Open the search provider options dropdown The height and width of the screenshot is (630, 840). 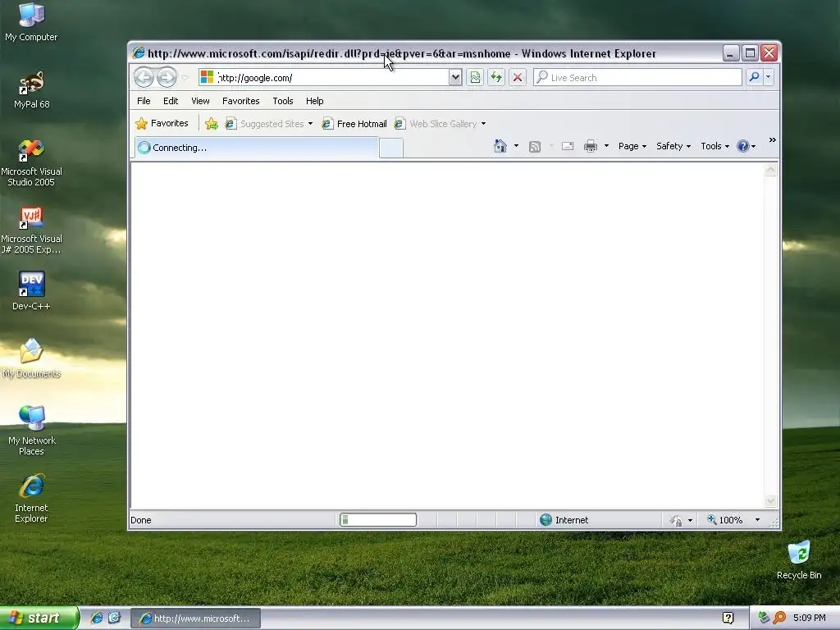point(768,77)
